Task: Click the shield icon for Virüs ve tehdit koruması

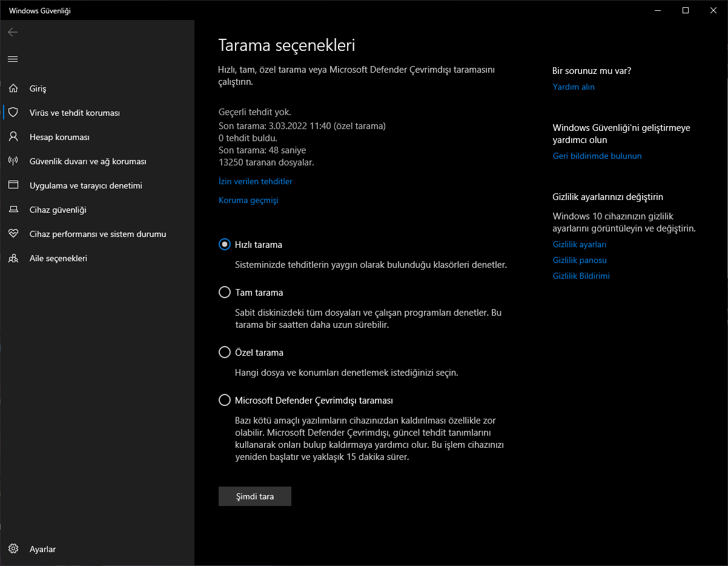Action: click(x=13, y=113)
